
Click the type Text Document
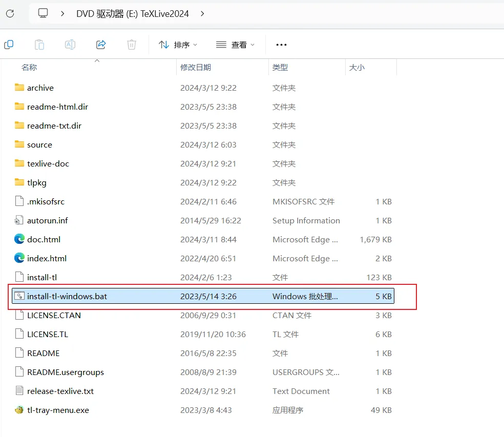tap(301, 391)
